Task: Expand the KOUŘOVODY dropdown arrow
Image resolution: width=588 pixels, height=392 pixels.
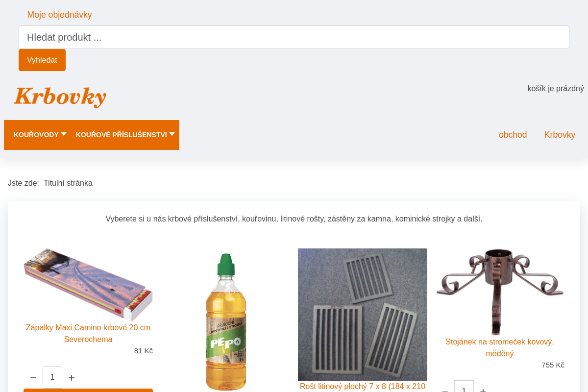Action: pos(64,134)
